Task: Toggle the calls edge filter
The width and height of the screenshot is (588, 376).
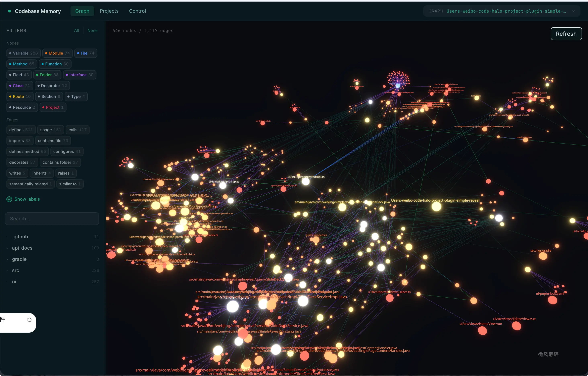Action: [78, 130]
